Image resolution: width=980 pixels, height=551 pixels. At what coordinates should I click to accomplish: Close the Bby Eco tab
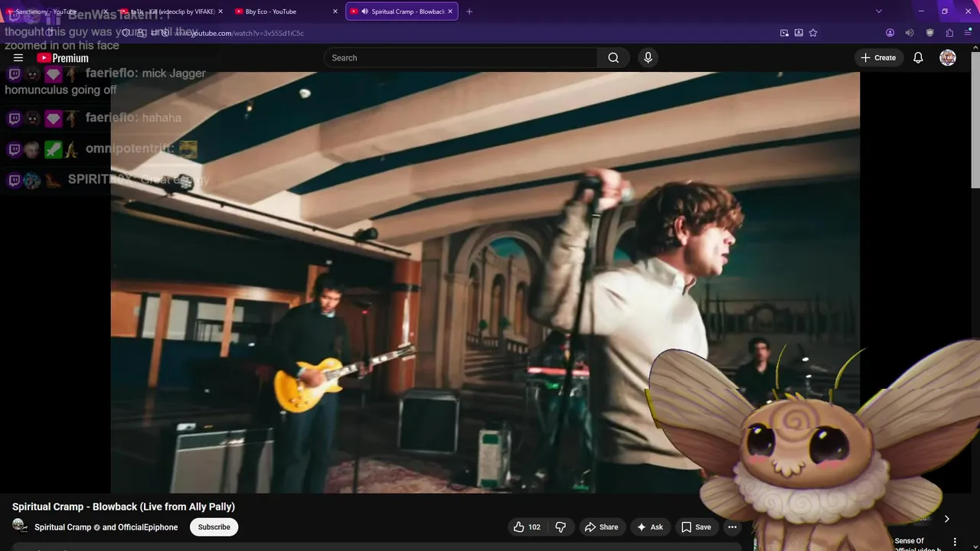[335, 11]
